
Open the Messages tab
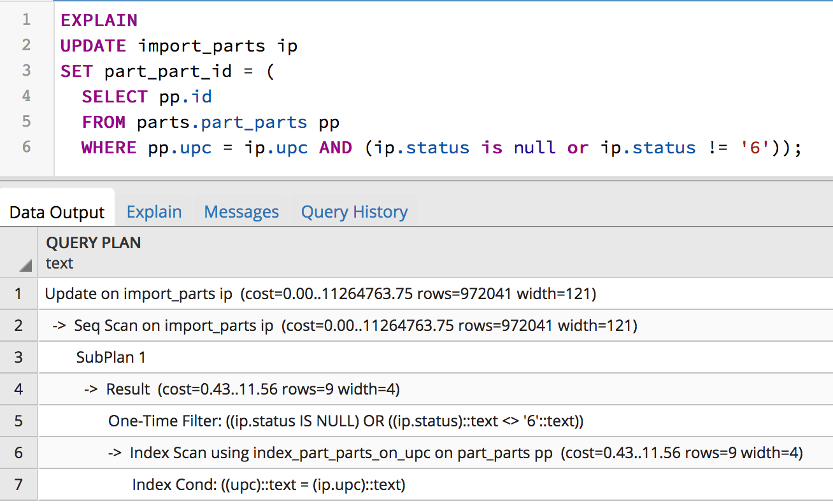[x=241, y=211]
